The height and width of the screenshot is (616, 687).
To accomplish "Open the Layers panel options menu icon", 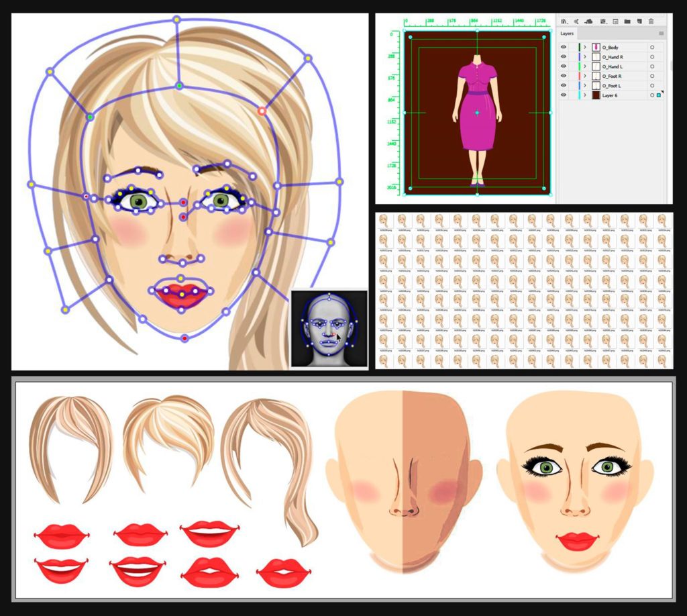I will (x=661, y=34).
